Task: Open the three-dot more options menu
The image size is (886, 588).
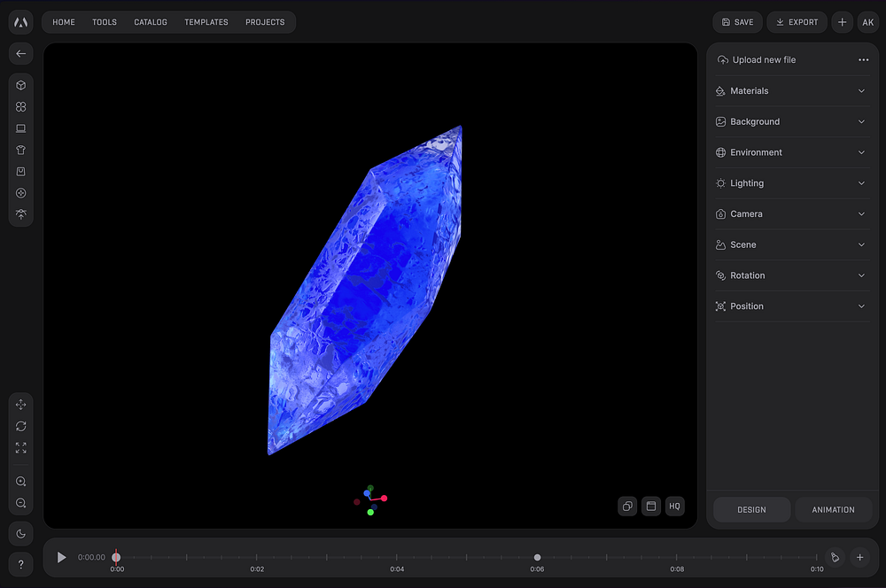Action: (863, 60)
